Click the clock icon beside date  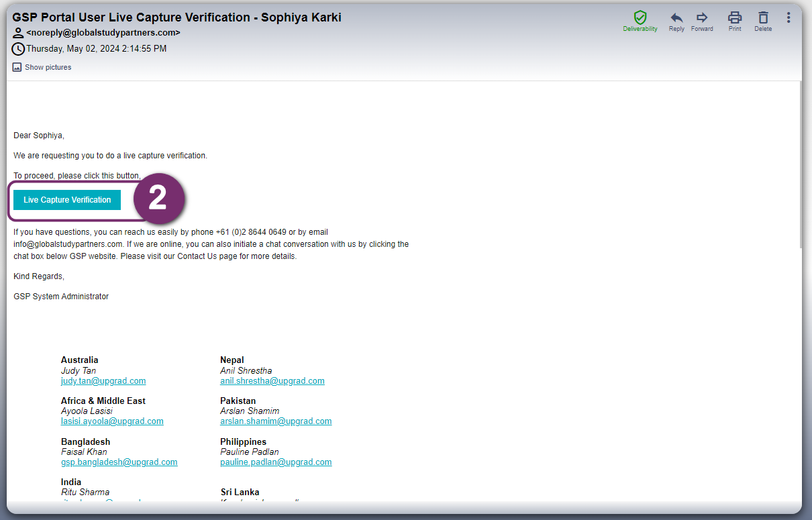point(18,49)
